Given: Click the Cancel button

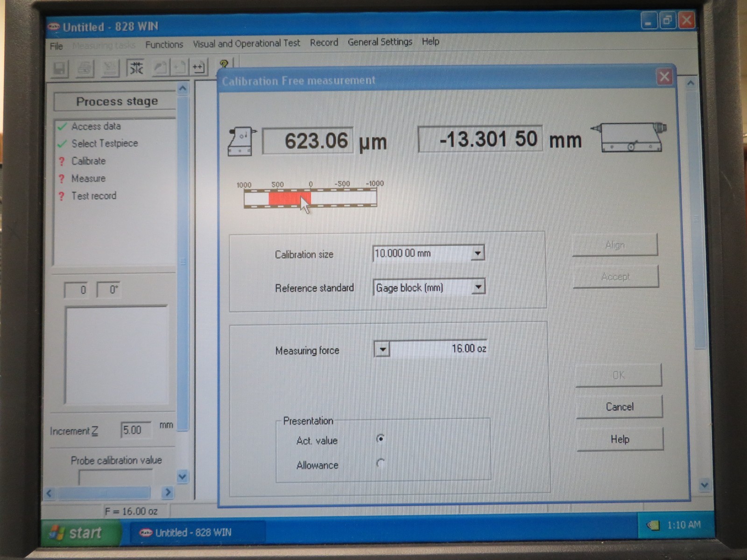Looking at the screenshot, I should [619, 407].
